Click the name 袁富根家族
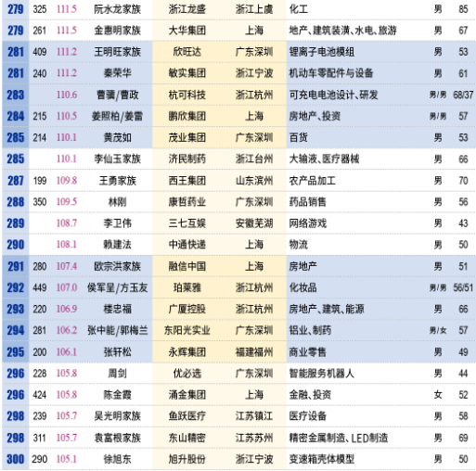The image size is (476, 471). 118,438
